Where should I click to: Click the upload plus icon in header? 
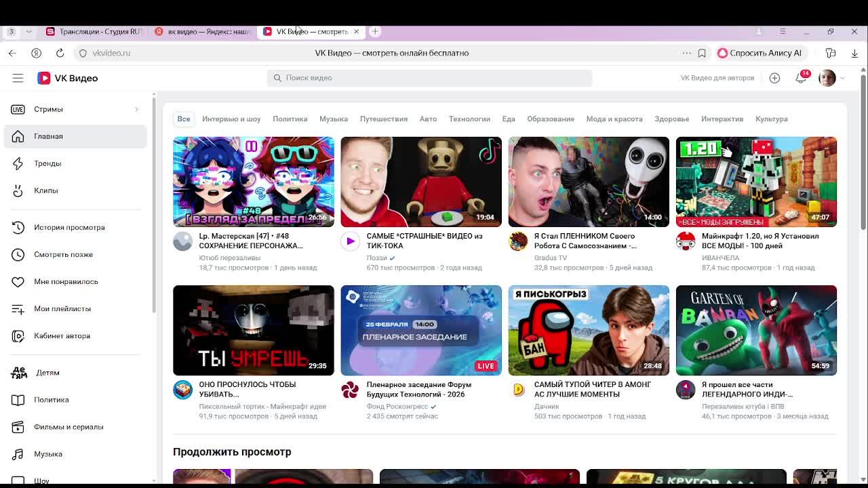pos(774,78)
